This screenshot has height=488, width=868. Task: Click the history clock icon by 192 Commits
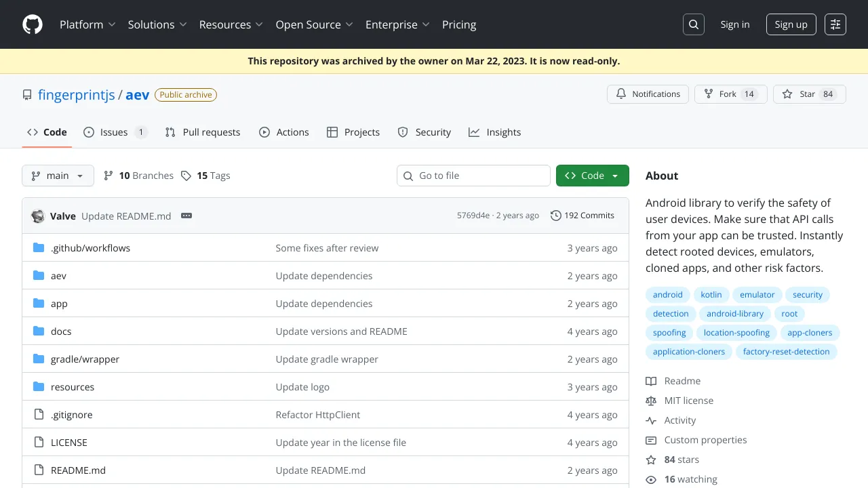[x=556, y=216]
